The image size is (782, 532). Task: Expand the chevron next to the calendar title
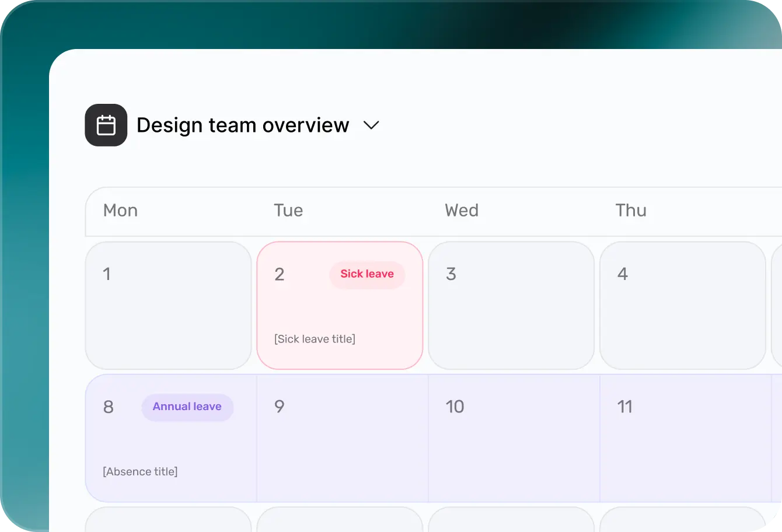pyautogui.click(x=372, y=125)
